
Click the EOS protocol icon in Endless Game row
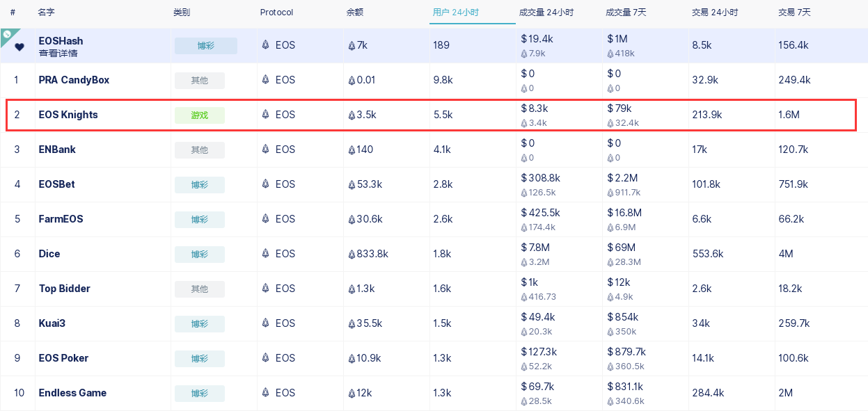(265, 392)
